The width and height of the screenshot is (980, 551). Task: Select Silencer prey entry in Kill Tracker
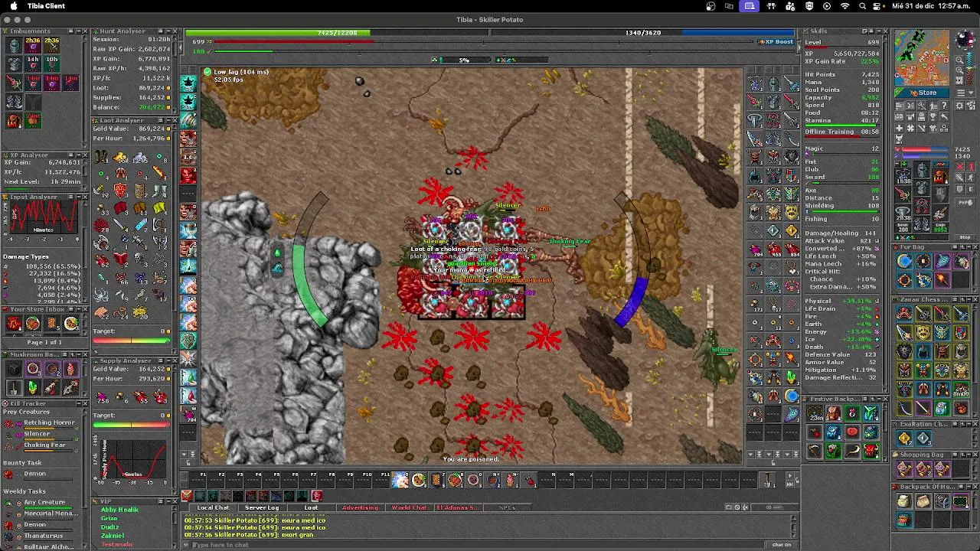click(36, 434)
